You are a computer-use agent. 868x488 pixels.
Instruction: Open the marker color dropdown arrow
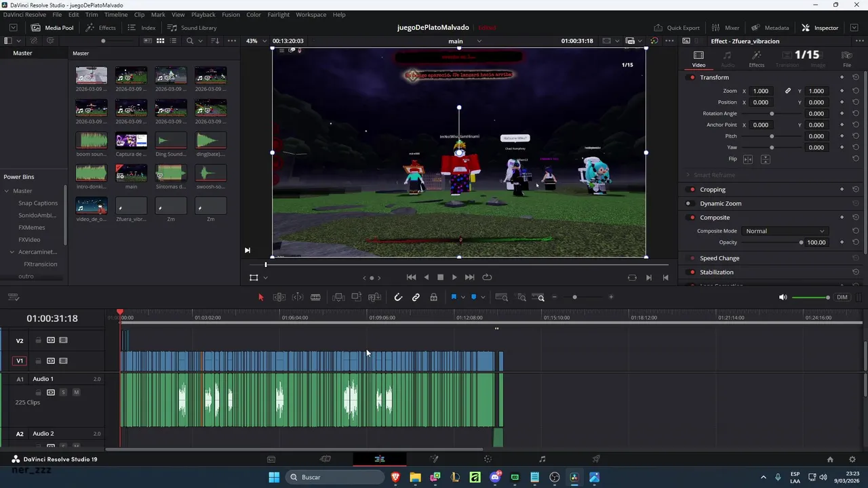pyautogui.click(x=482, y=297)
